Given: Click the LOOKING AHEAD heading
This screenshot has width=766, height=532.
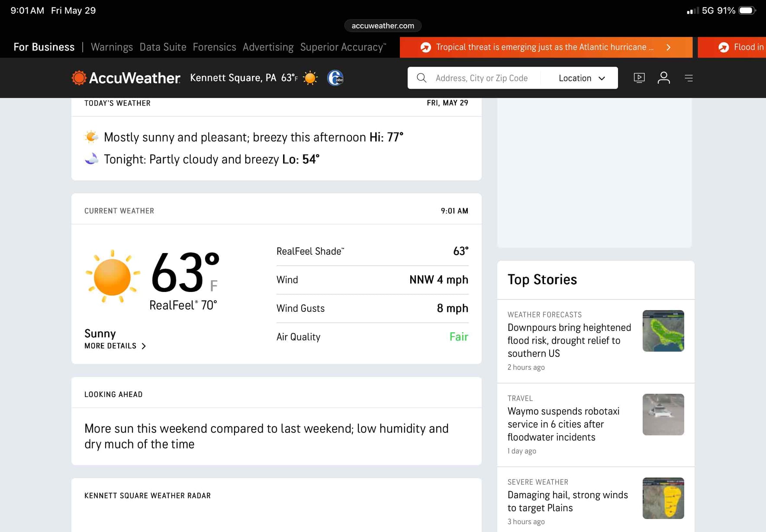Looking at the screenshot, I should point(113,394).
